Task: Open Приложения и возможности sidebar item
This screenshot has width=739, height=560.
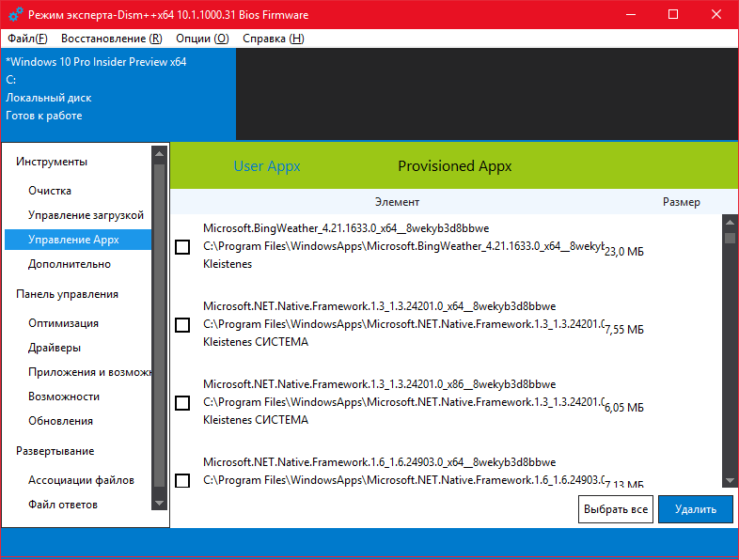Action: [x=89, y=372]
